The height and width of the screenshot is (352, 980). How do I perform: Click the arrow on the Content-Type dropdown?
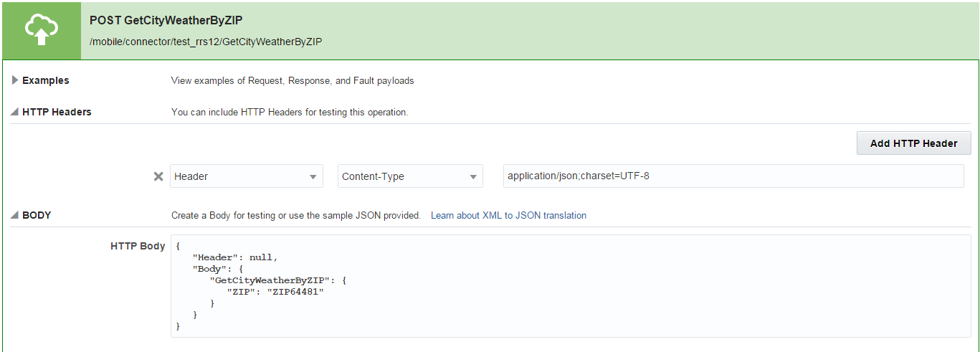click(x=473, y=177)
